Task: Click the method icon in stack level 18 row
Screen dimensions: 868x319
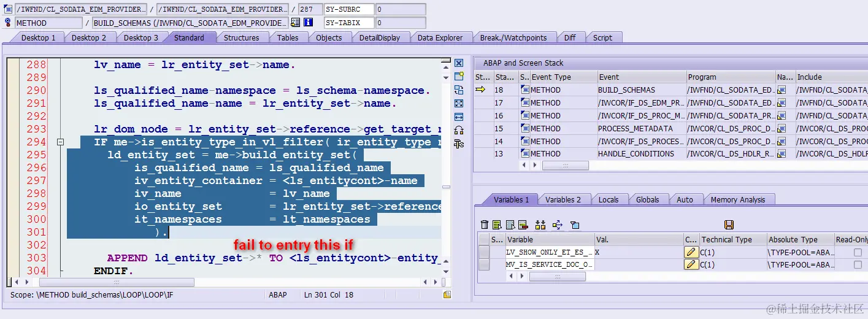Action: 524,90
